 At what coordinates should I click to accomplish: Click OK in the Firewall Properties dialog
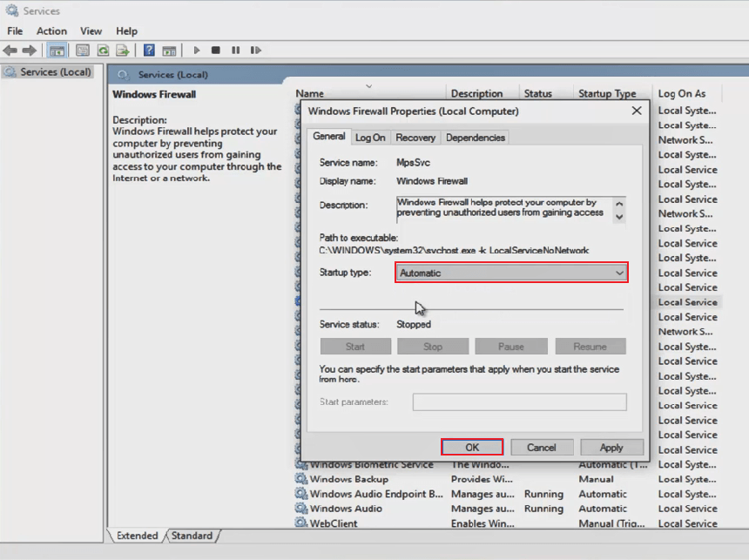[472, 448]
